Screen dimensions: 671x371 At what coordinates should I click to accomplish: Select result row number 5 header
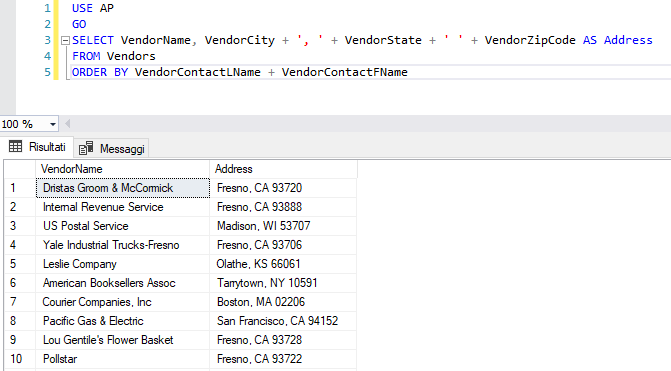click(x=20, y=264)
